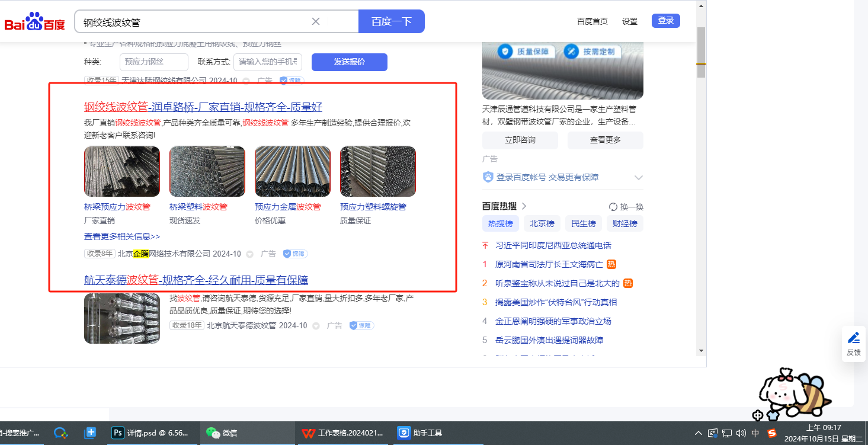This screenshot has height=445, width=868.
Task: Go to 百度首页
Action: [592, 21]
